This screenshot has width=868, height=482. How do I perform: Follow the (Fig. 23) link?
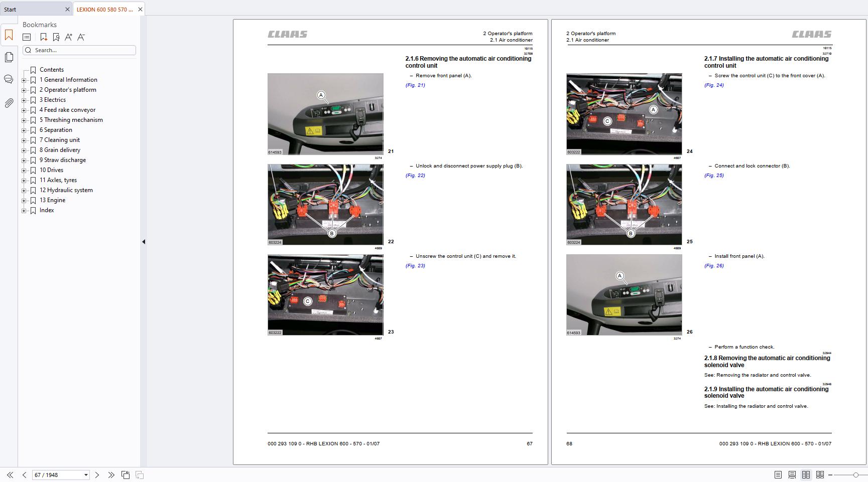(415, 266)
